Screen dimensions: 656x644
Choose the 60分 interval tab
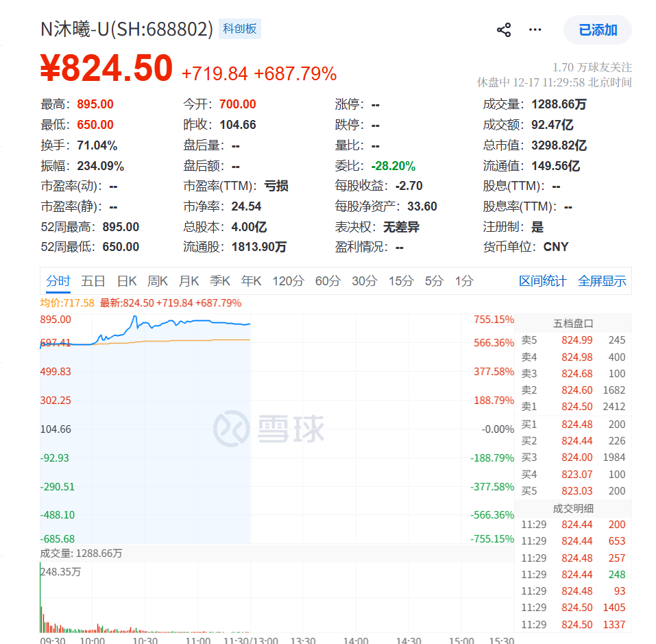click(x=328, y=281)
